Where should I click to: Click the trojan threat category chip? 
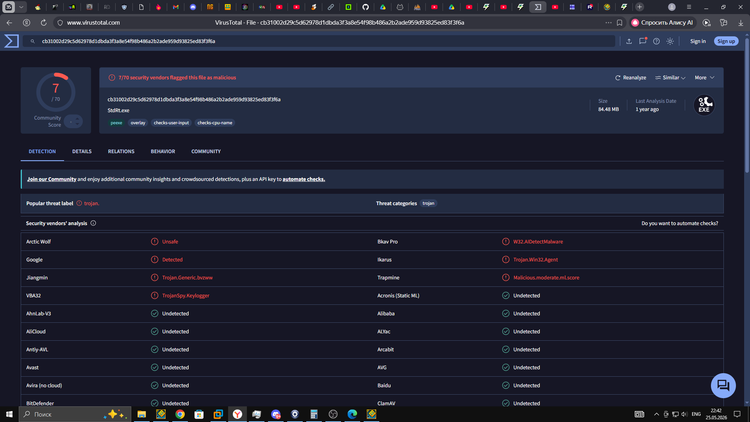pos(429,203)
